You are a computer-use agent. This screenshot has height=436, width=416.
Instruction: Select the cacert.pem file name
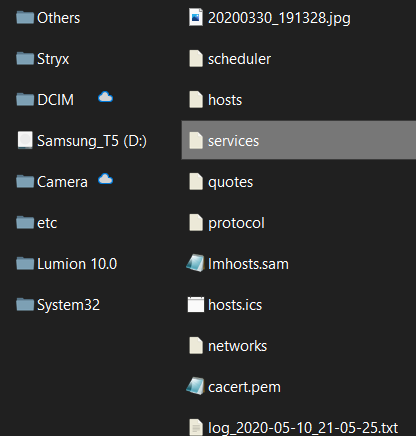tap(244, 387)
